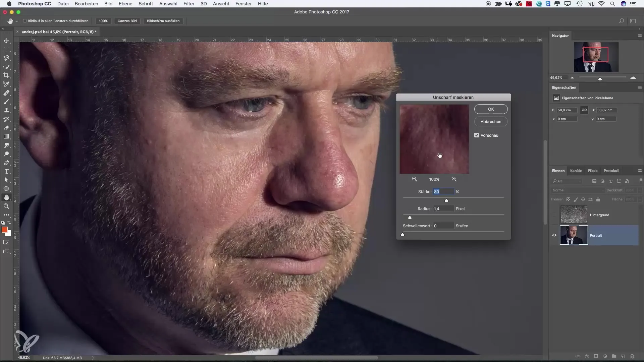The image size is (644, 362).
Task: Select the Ellipse shape tool
Action: pos(6,189)
